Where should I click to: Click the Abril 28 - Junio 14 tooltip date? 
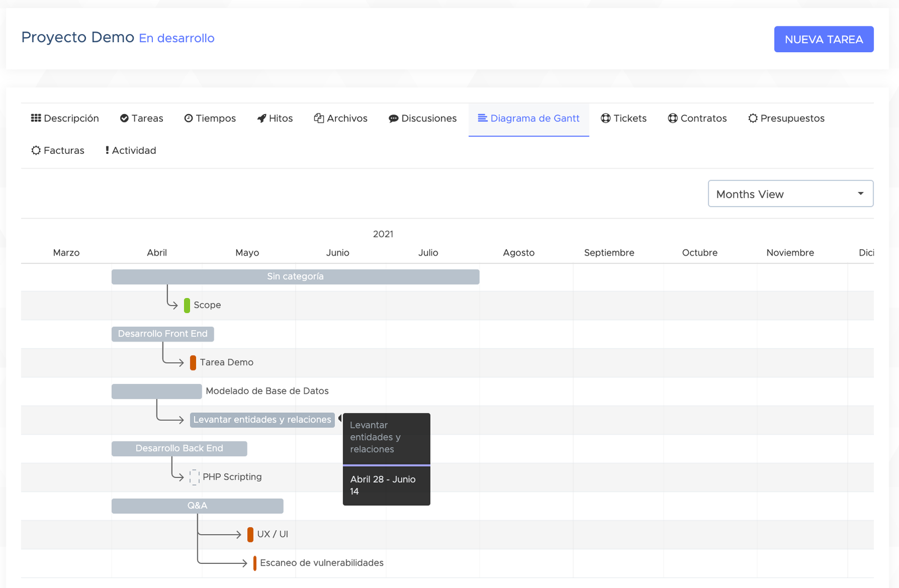click(383, 485)
